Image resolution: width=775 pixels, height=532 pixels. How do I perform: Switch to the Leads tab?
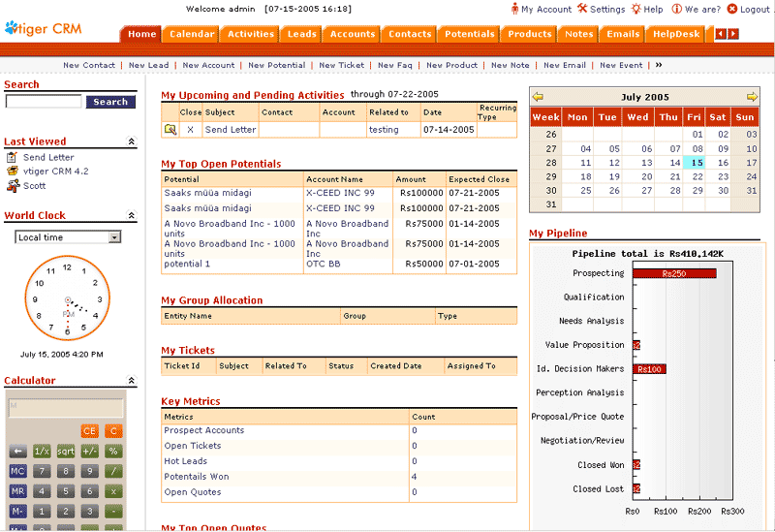pos(302,34)
